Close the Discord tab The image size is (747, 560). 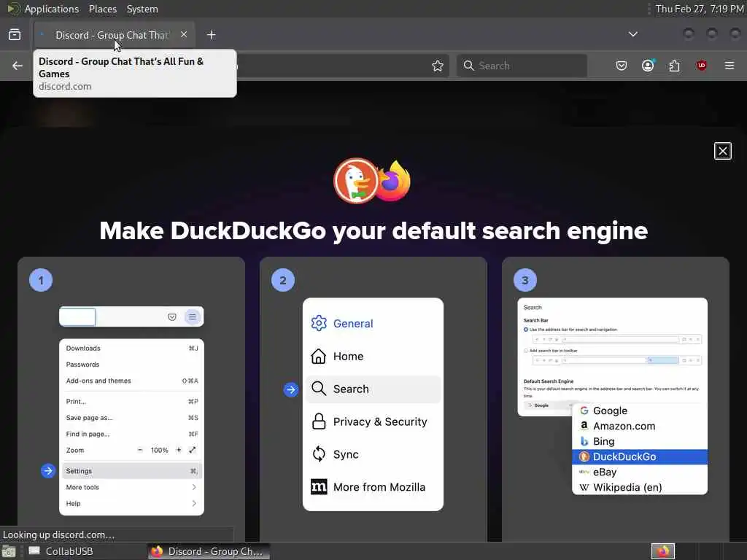[184, 34]
